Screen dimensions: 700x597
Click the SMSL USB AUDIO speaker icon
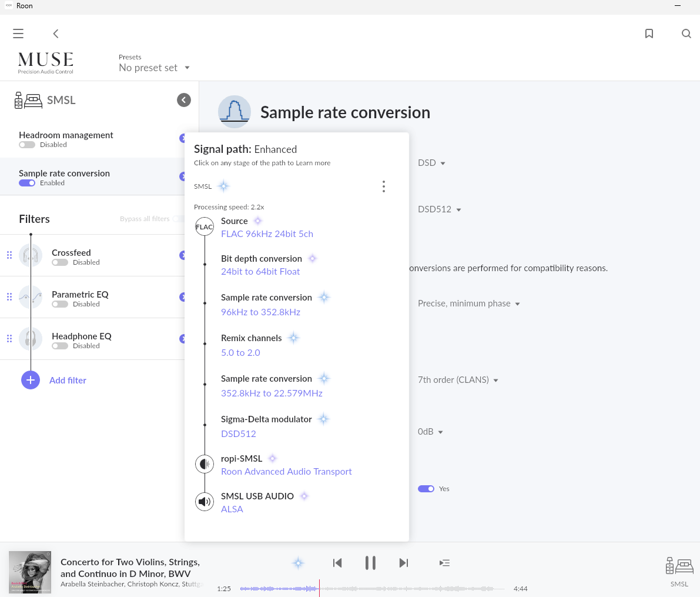click(x=205, y=501)
